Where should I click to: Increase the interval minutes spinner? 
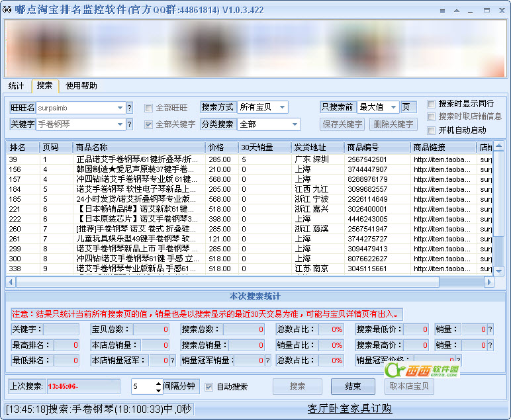(x=158, y=383)
